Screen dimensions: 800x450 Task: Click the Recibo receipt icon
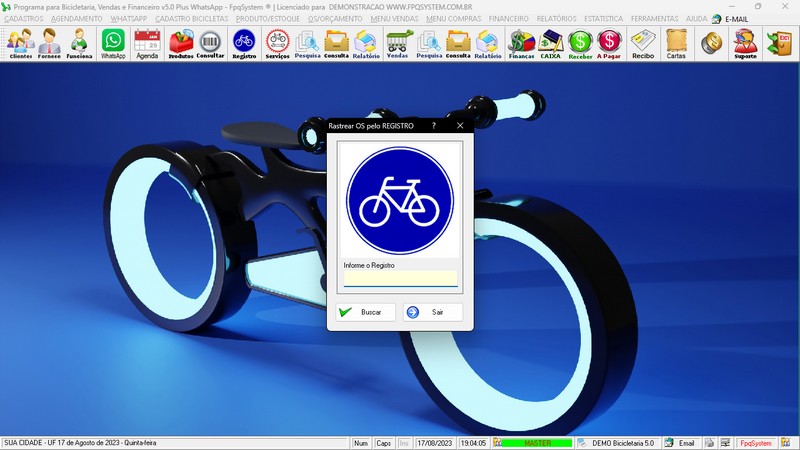point(643,43)
